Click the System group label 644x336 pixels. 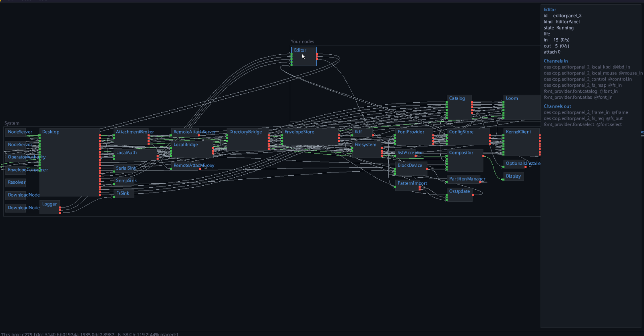pos(12,123)
